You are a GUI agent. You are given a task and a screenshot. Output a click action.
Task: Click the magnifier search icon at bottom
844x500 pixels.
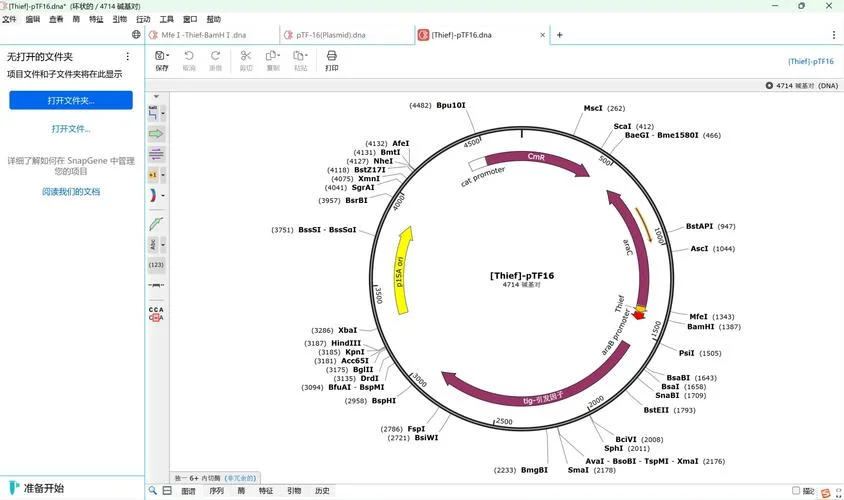pos(153,490)
